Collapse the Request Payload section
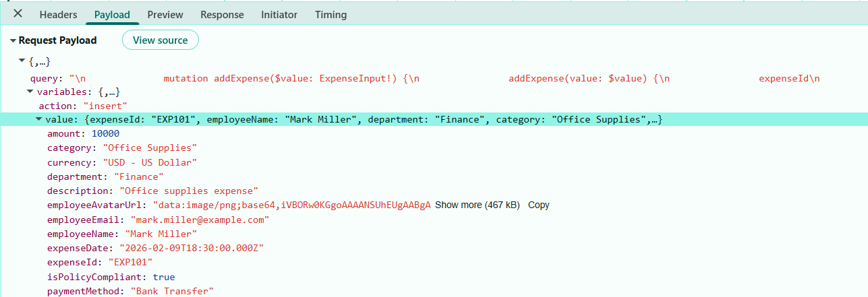 (13, 41)
